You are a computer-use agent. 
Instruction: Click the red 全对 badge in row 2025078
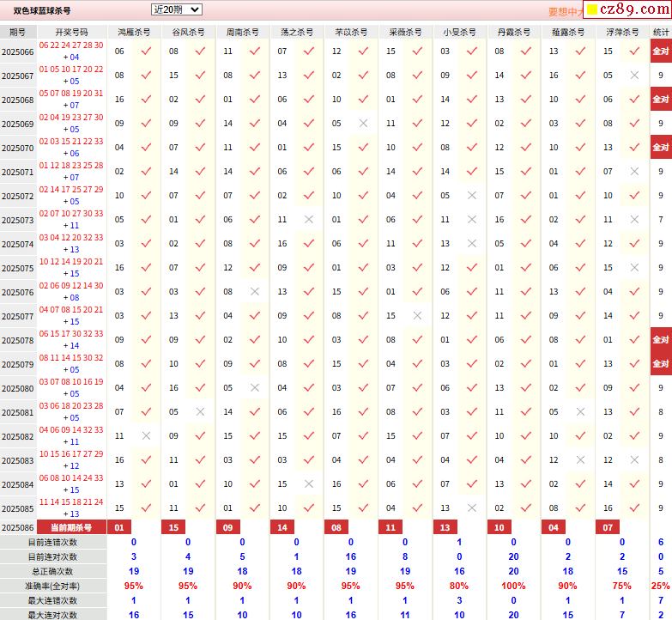[x=661, y=339]
